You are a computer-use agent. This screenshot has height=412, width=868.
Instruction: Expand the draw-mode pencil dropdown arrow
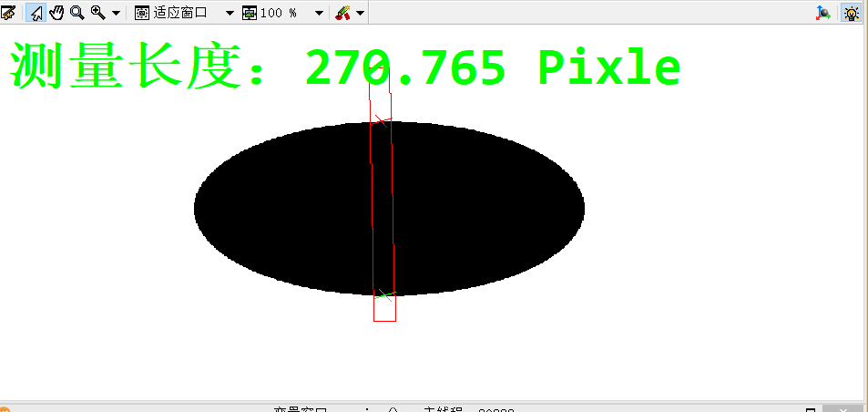(x=361, y=14)
